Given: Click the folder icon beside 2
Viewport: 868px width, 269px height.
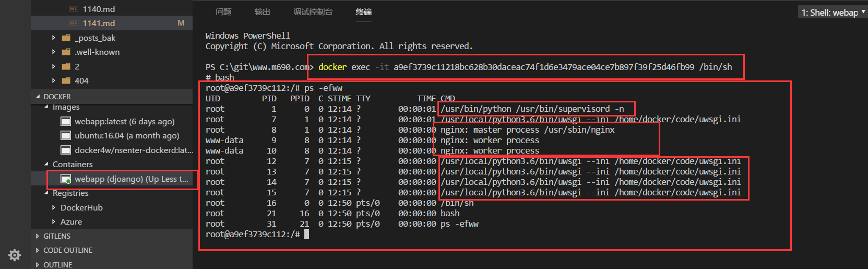Looking at the screenshot, I should click(66, 66).
